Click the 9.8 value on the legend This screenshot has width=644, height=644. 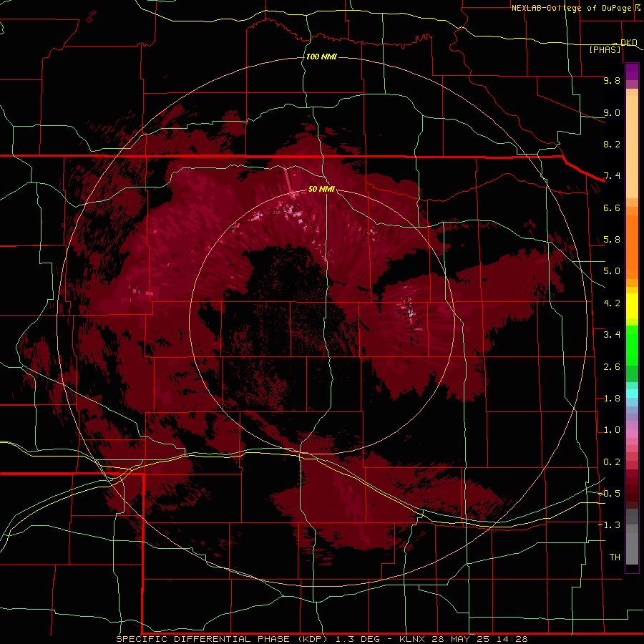612,80
